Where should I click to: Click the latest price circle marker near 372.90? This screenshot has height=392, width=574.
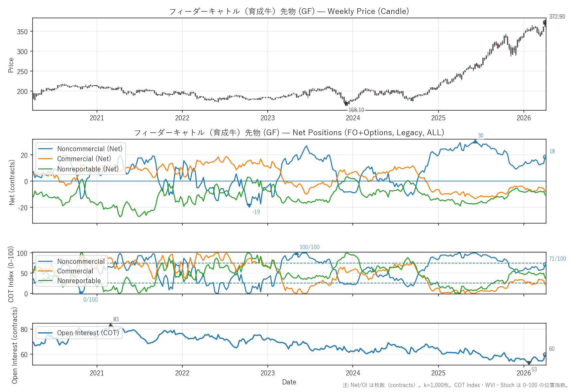click(545, 23)
